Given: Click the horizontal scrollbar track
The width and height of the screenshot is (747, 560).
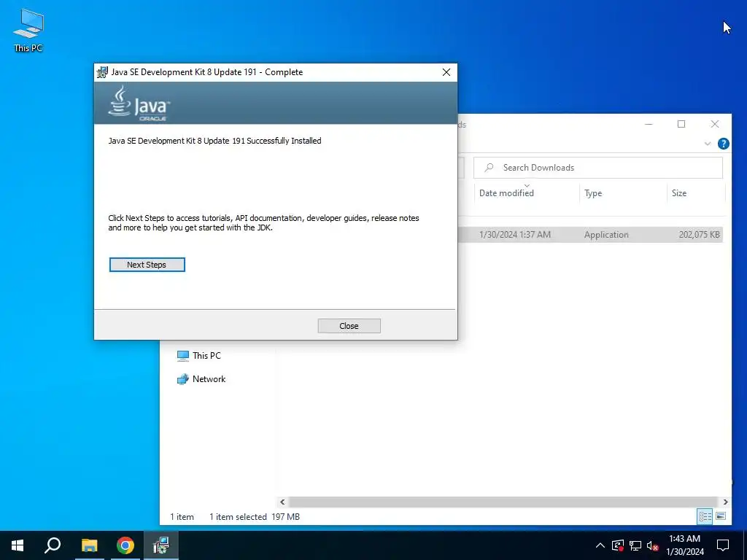Looking at the screenshot, I should click(x=503, y=502).
